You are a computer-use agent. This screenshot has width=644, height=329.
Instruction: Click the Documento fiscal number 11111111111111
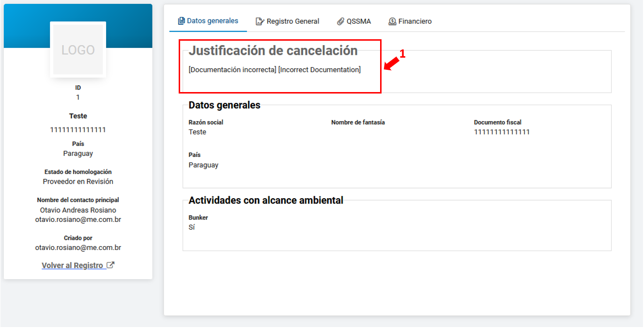point(502,132)
